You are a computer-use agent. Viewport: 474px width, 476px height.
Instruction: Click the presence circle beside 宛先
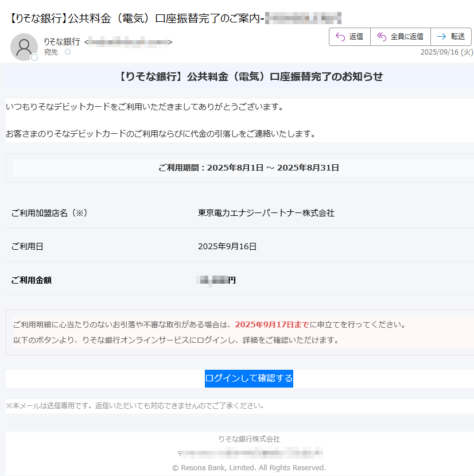[x=68, y=52]
